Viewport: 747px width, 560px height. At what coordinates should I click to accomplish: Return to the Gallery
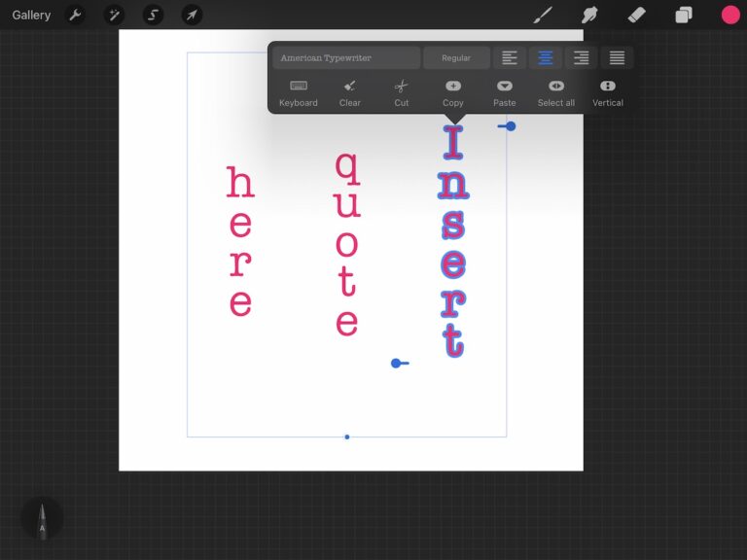click(31, 15)
